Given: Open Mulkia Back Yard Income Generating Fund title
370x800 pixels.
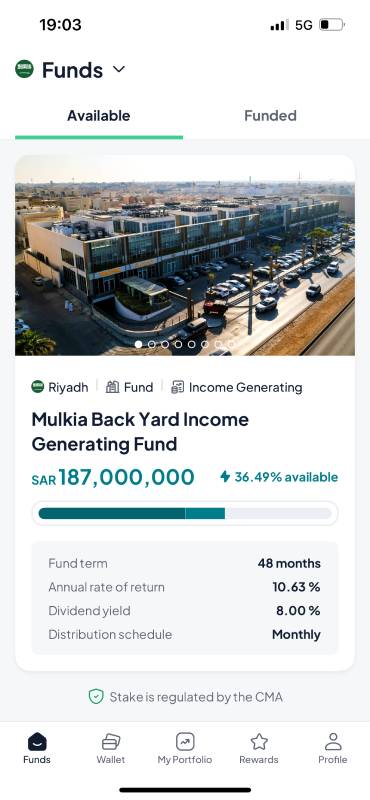Looking at the screenshot, I should click(x=140, y=432).
